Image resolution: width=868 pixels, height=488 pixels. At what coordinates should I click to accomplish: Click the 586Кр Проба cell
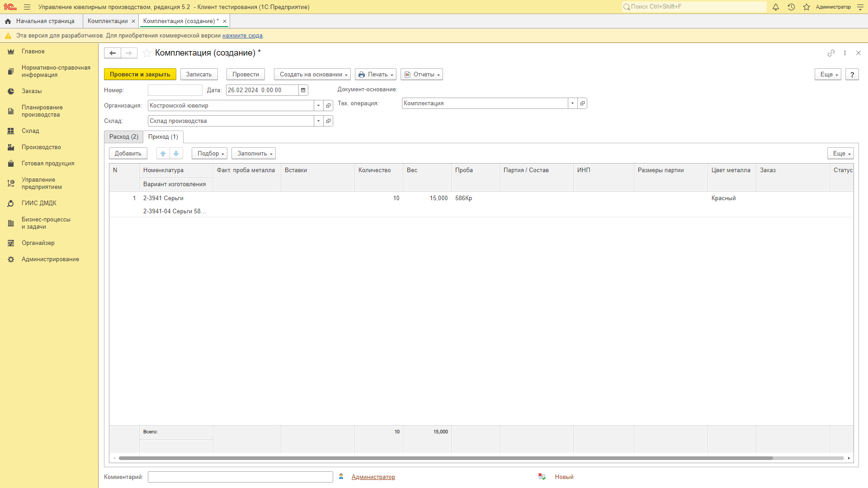pyautogui.click(x=475, y=198)
